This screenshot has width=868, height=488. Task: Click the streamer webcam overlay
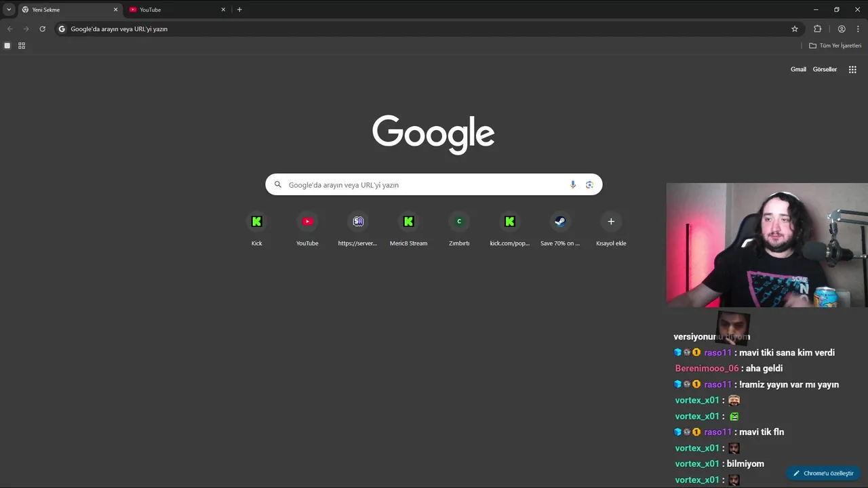[x=767, y=245]
